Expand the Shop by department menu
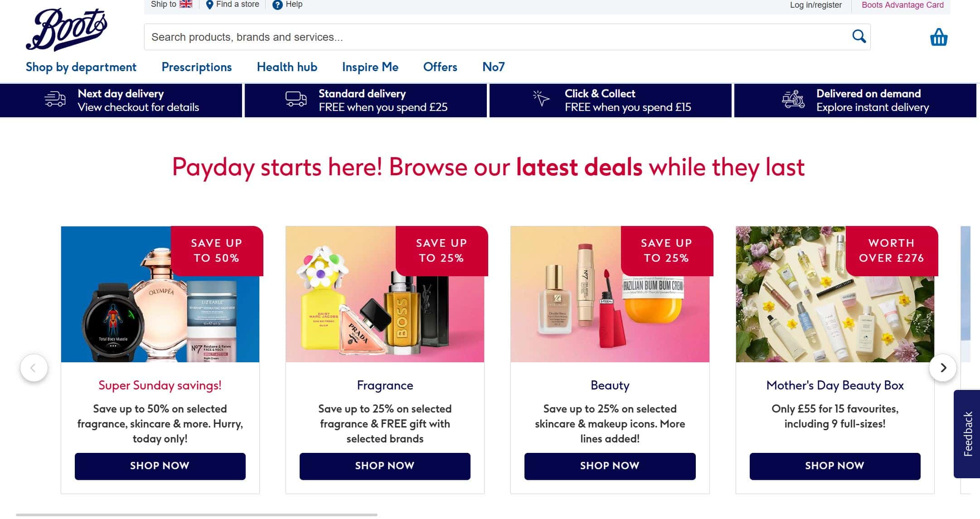 pos(81,67)
